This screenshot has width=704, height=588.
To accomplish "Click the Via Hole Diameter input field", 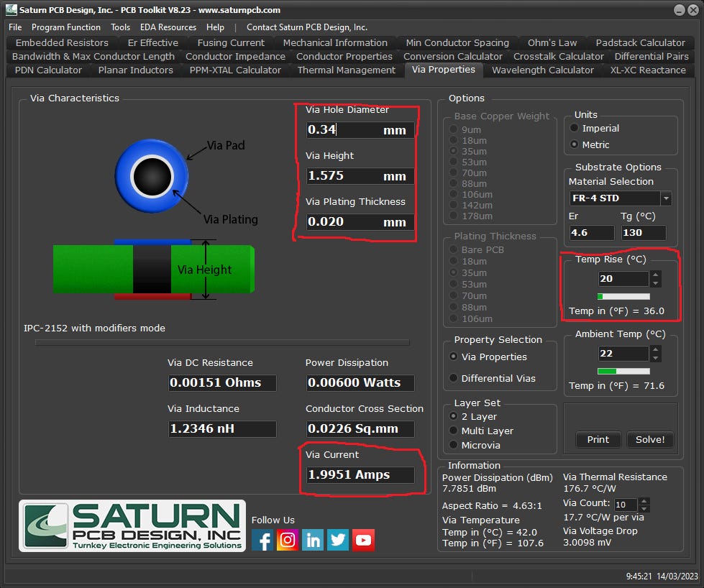I will pyautogui.click(x=360, y=129).
